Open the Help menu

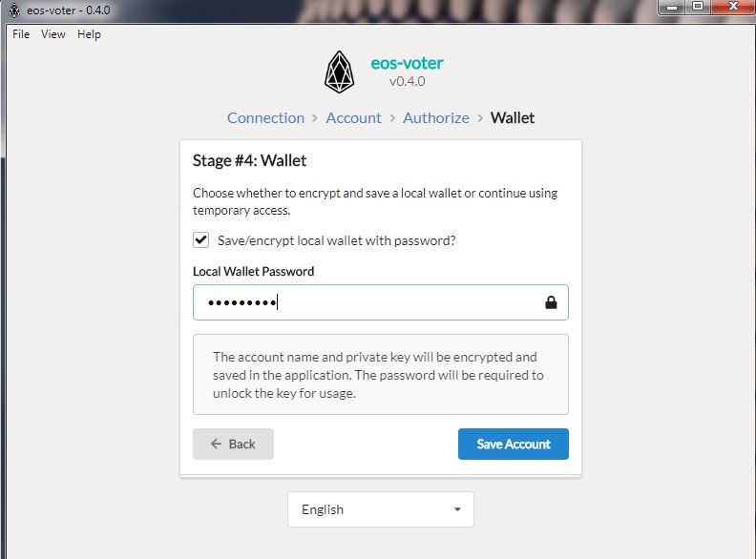89,34
